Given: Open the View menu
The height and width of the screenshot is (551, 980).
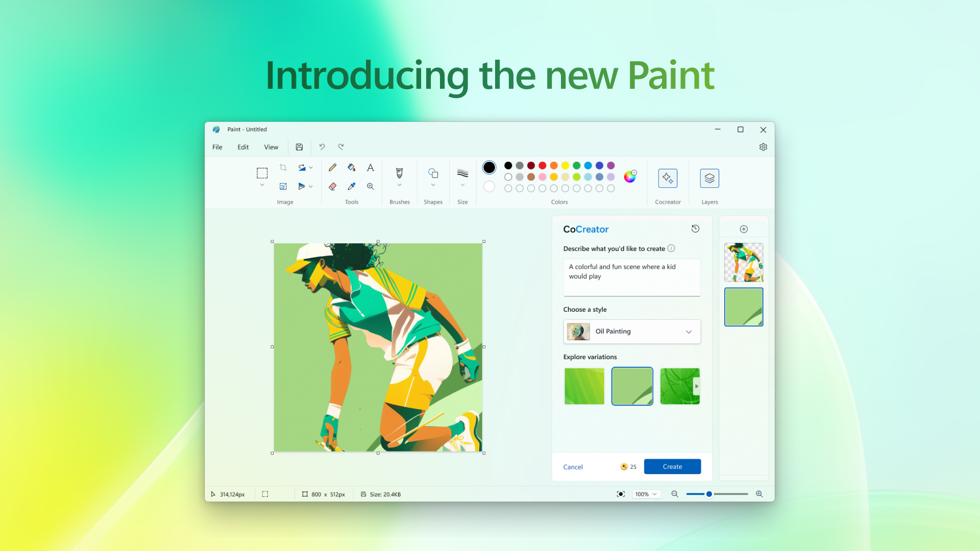Looking at the screenshot, I should point(271,147).
